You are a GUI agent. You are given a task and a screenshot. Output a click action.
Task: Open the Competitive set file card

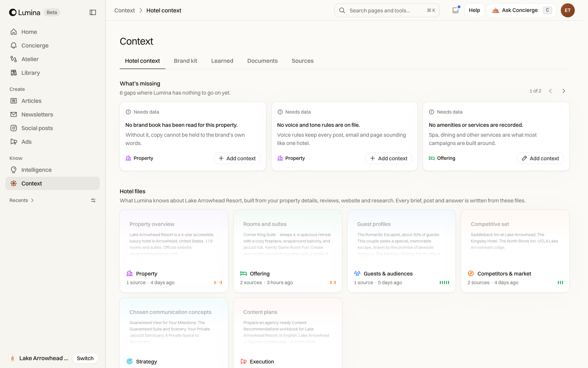pyautogui.click(x=515, y=251)
